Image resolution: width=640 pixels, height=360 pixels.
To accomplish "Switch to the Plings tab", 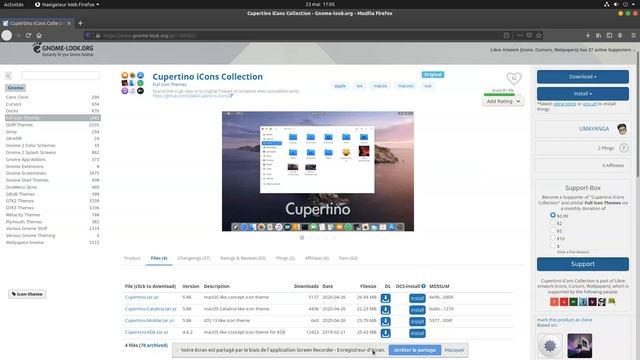I will click(285, 258).
